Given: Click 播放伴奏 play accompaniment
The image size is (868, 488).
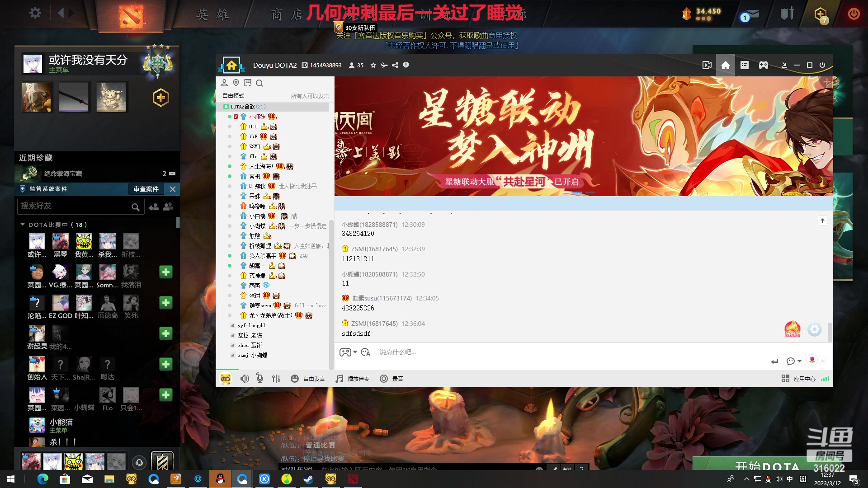Looking at the screenshot, I should (352, 379).
